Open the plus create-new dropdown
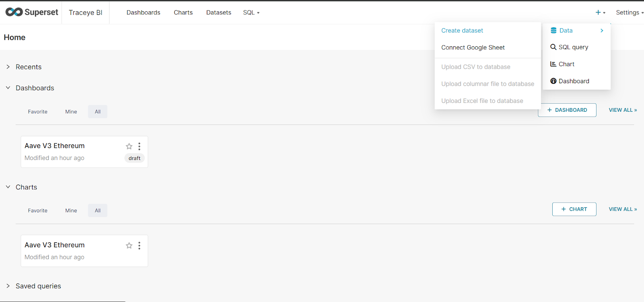This screenshot has height=302, width=644. (600, 12)
